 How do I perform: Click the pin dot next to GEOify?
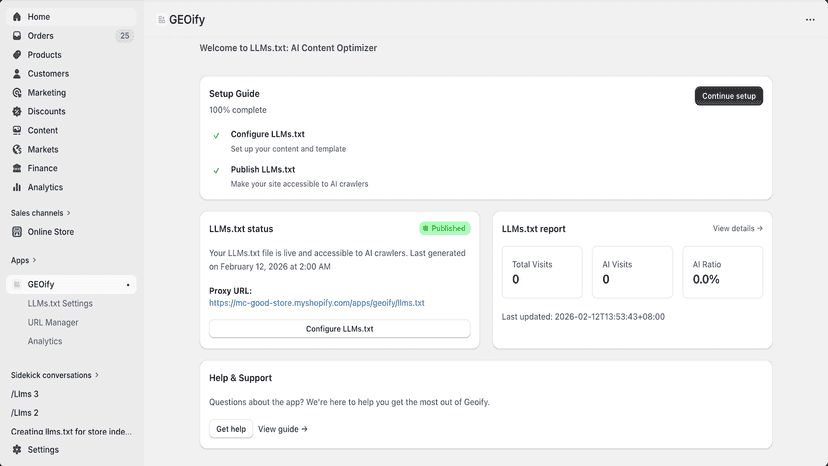128,285
